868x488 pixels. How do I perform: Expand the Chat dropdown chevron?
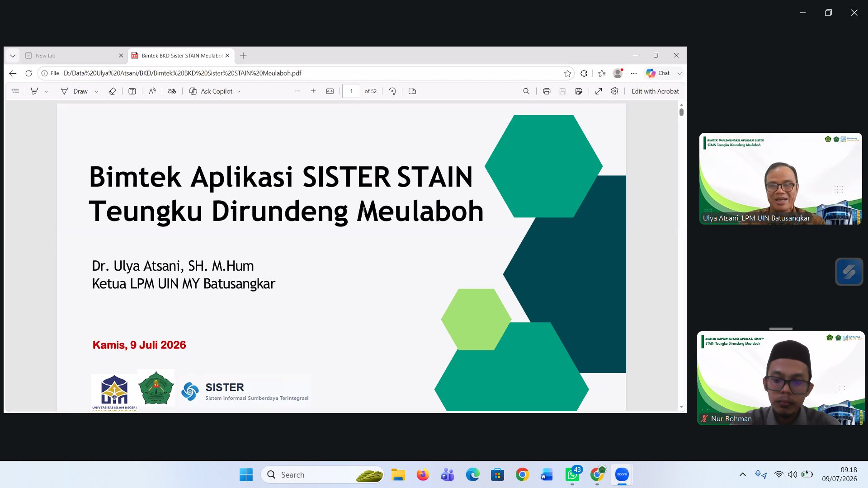679,73
